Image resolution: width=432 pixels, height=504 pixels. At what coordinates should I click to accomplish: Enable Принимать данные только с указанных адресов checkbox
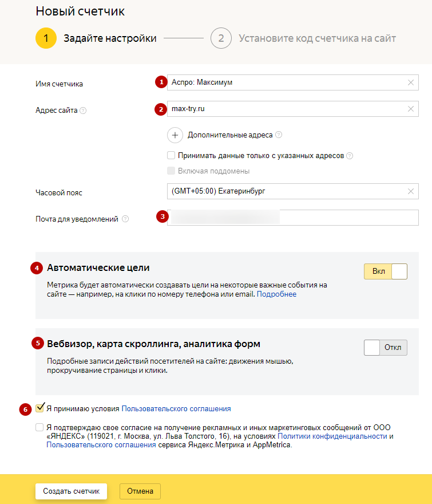coord(171,156)
